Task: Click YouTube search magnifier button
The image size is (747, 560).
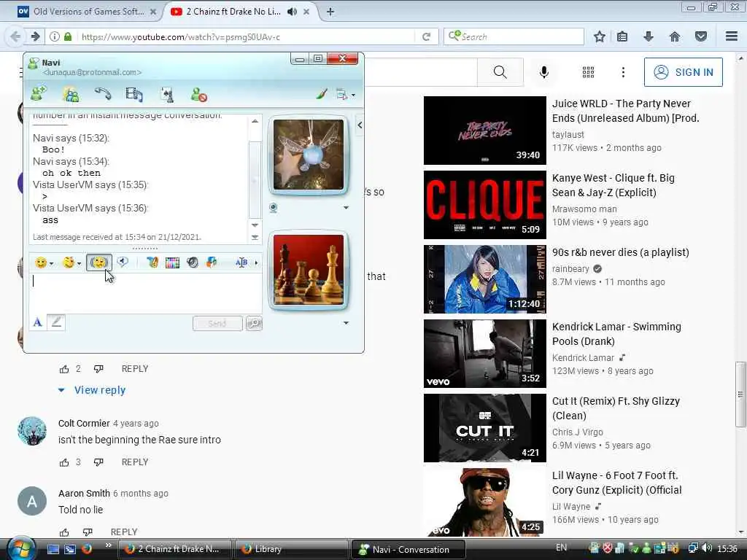Action: coord(500,72)
